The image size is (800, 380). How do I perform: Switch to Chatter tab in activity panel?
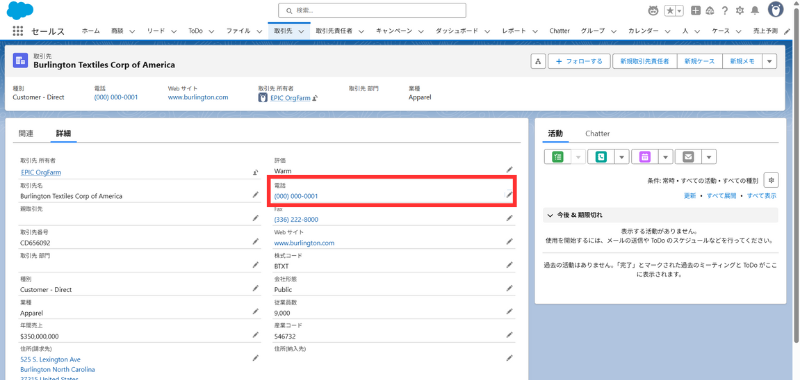pos(597,134)
